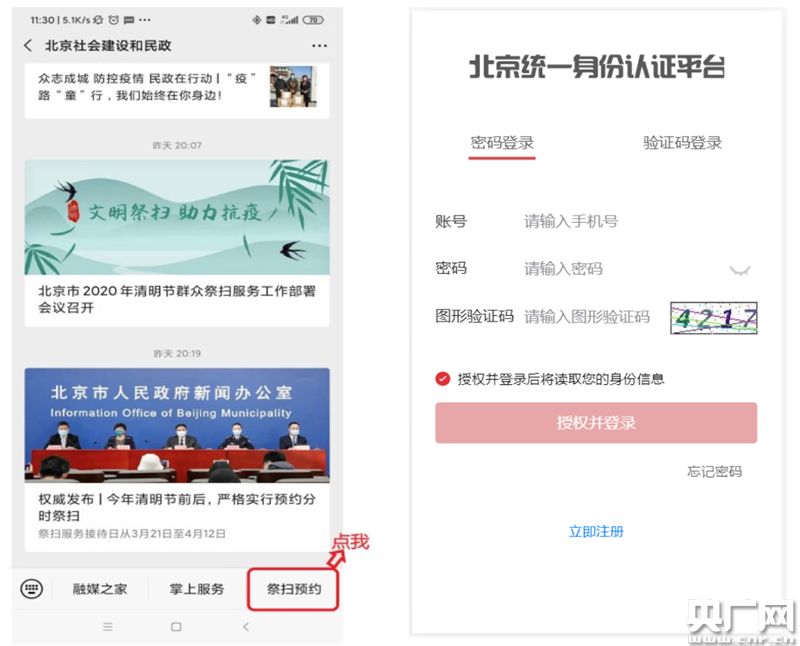800x646 pixels.
Task: Open the 祭扫预约 menu item
Action: coord(293,589)
